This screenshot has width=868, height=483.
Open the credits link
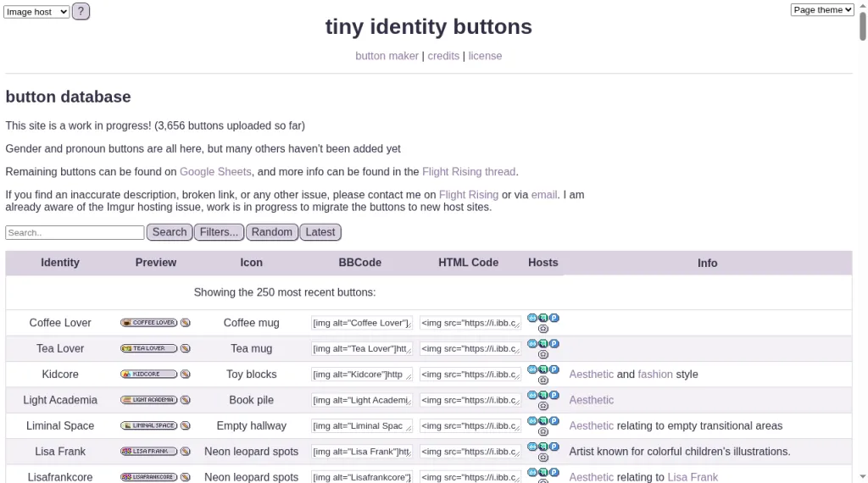click(443, 56)
